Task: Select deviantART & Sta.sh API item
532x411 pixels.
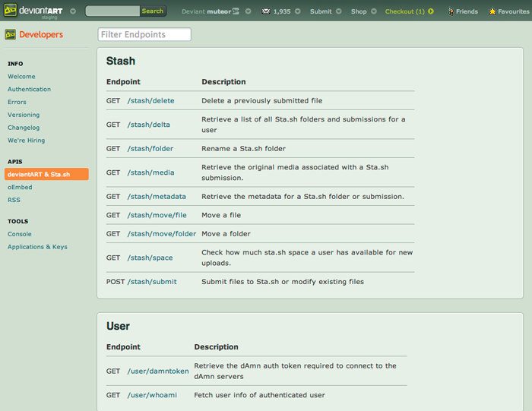Action: click(46, 174)
